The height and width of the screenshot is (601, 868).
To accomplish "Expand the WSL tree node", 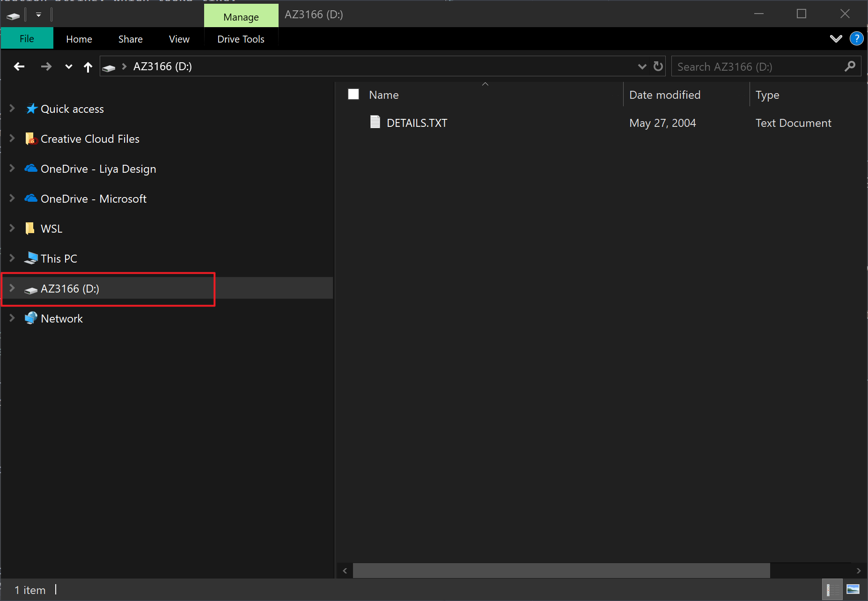I will click(12, 228).
